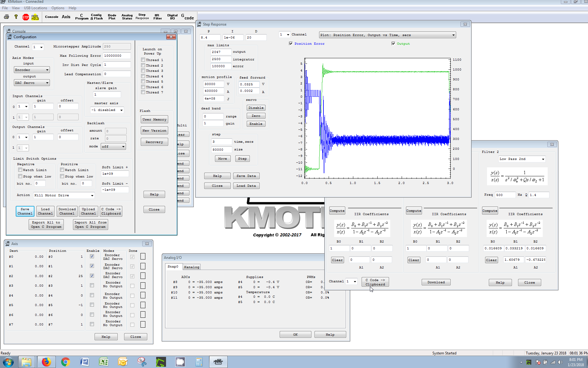This screenshot has height=368, width=588.
Task: Open the IIR Filter toolbar item
Action: pyautogui.click(x=157, y=17)
